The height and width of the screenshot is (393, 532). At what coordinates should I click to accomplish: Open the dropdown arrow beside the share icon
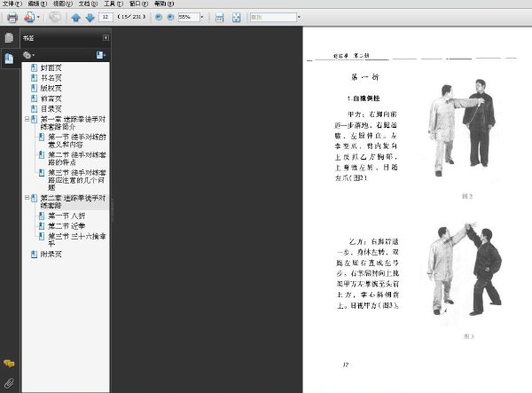[38, 17]
